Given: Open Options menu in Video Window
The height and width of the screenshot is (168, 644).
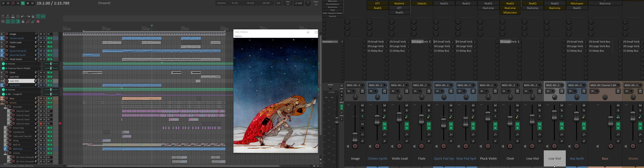Looking at the screenshot, I should (x=238, y=36).
